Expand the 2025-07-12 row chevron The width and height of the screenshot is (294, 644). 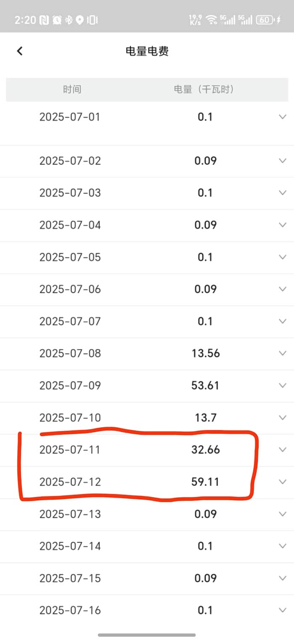(283, 482)
